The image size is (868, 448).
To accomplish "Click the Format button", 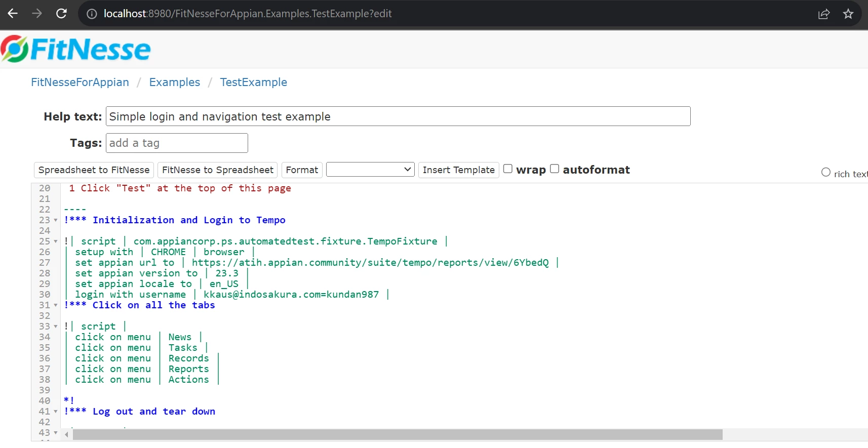I will (x=302, y=170).
